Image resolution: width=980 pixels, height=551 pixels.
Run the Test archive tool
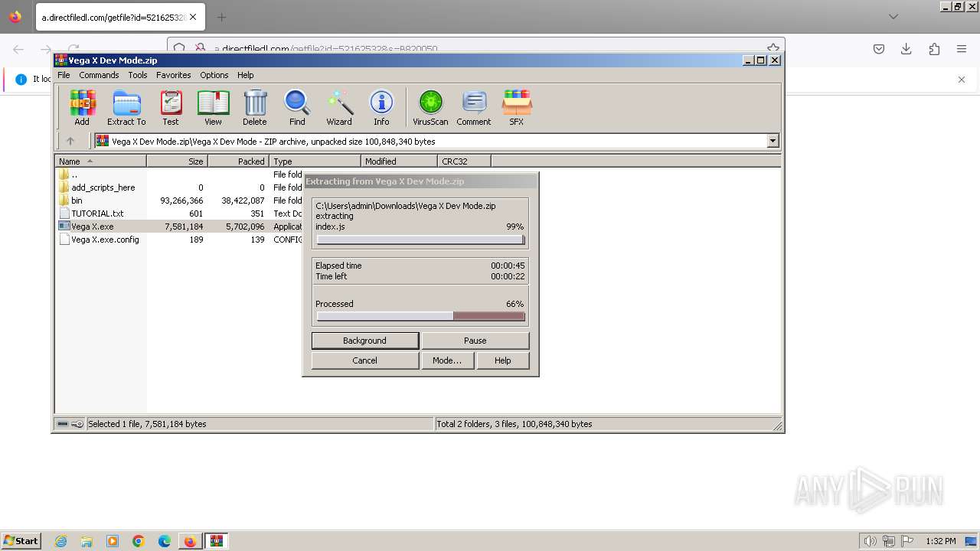pyautogui.click(x=171, y=107)
